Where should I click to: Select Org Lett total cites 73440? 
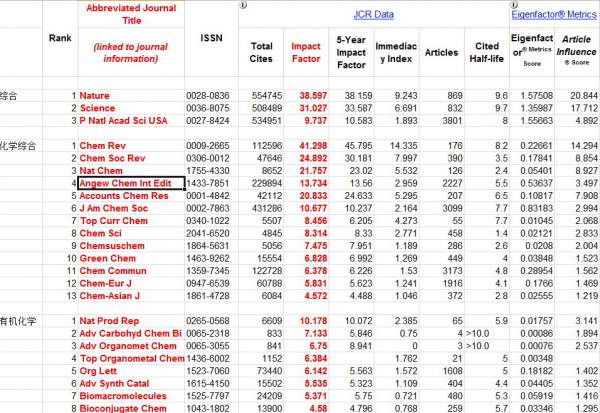[269, 371]
